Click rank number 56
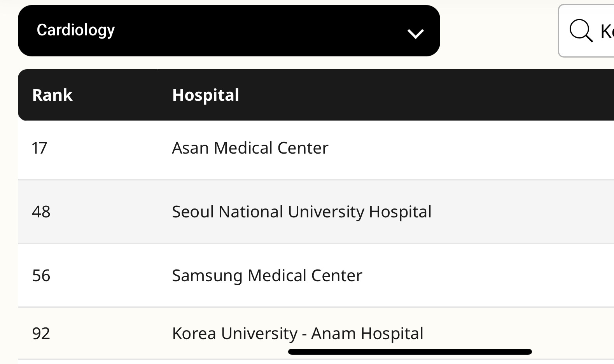614x364 pixels. tap(41, 276)
